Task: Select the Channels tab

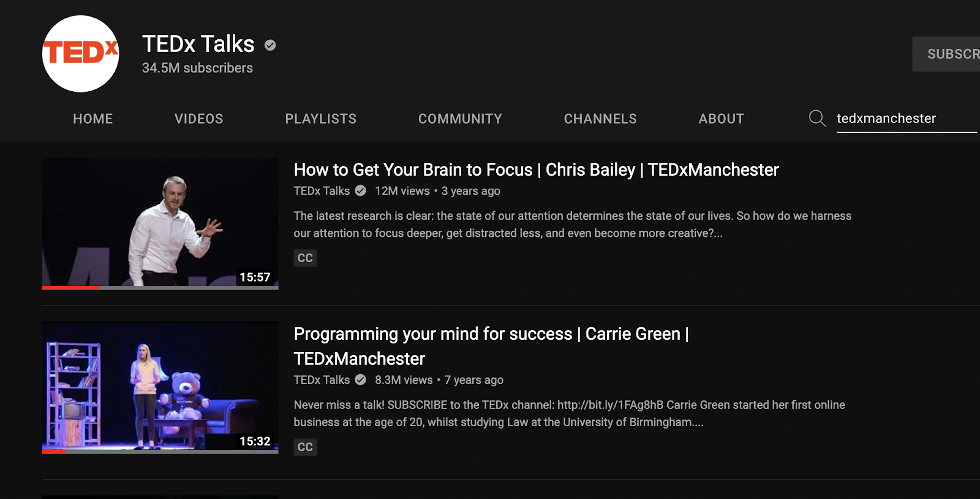Action: 600,119
